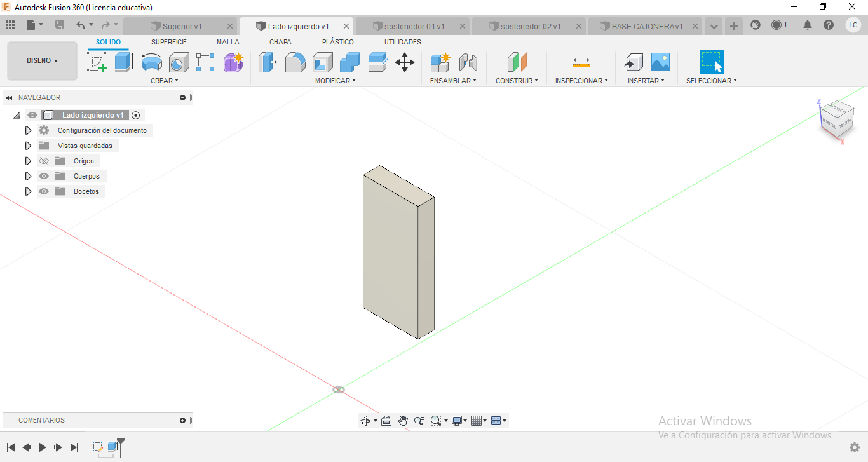Viewport: 868px width, 462px height.
Task: Switch to the SUPERFICIE tab
Action: click(x=169, y=42)
